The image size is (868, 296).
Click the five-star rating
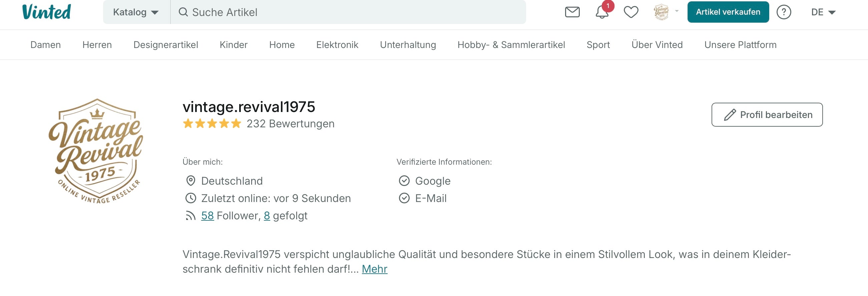(x=212, y=124)
